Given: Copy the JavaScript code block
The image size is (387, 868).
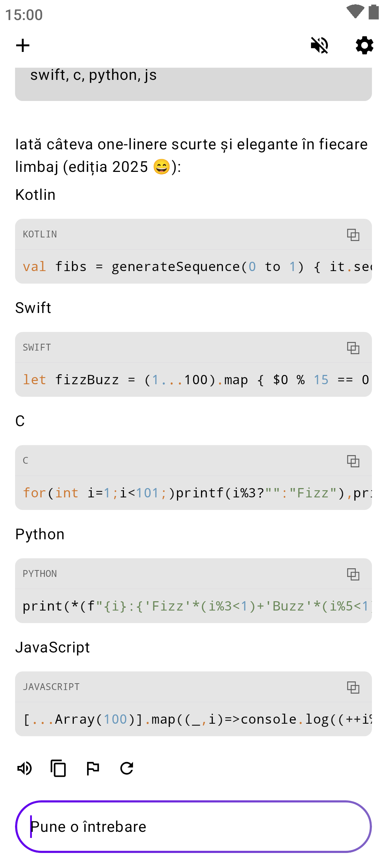Looking at the screenshot, I should pyautogui.click(x=353, y=687).
